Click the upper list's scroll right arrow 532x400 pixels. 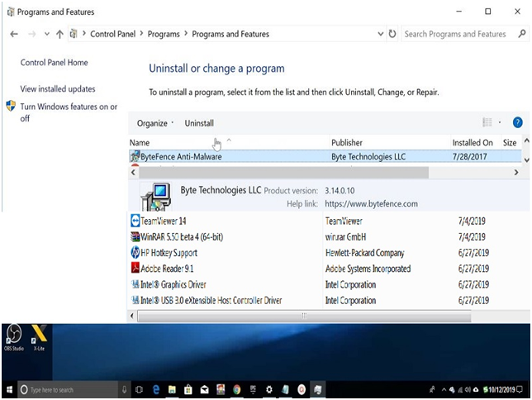click(x=516, y=172)
